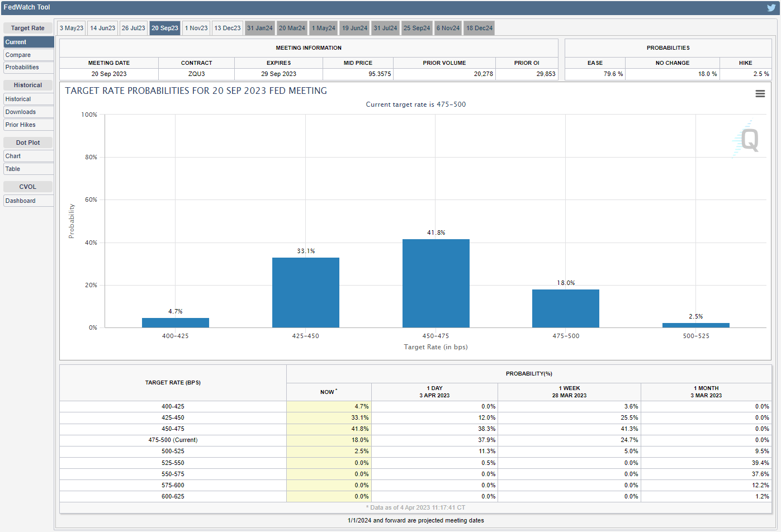Click the 1 WEEK 28 MAR 2023 header

pos(569,392)
